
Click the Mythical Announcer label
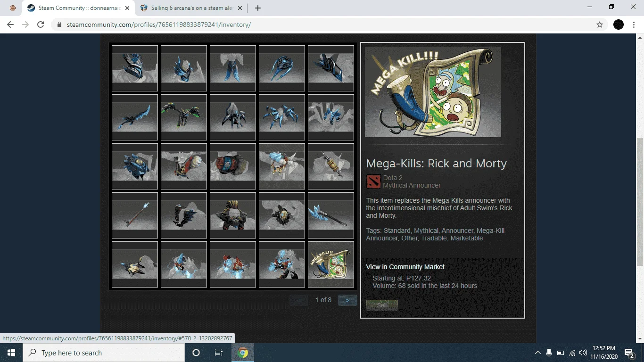412,185
